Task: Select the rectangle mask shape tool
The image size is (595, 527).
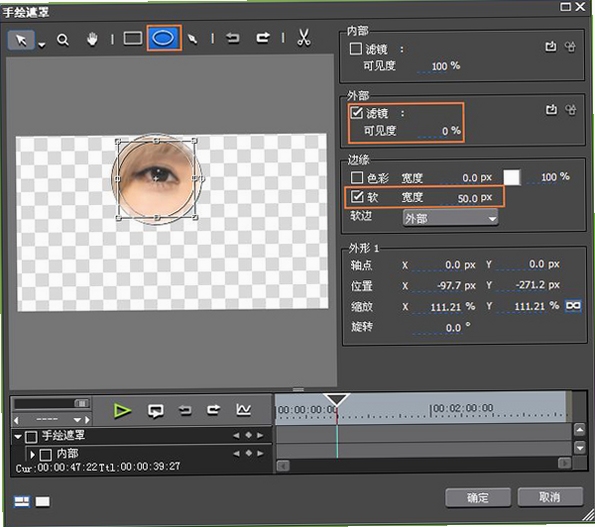Action: (133, 38)
